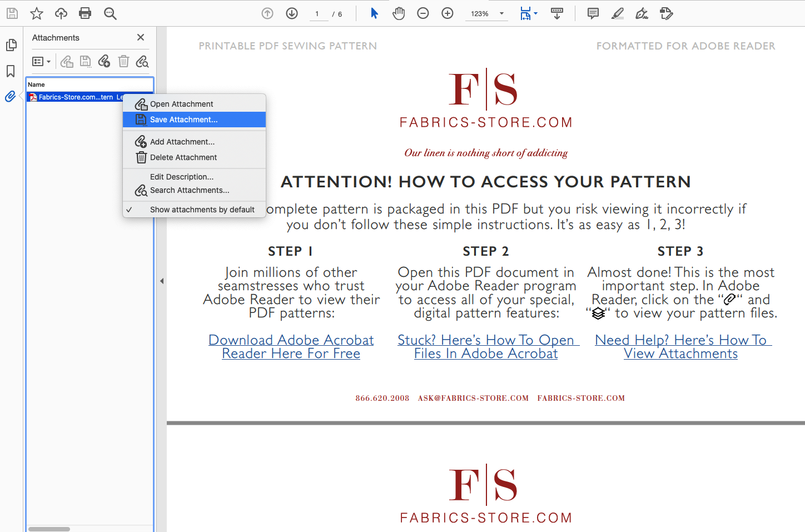Choose Open Attachment from context menu
The image size is (805, 532).
pyautogui.click(x=194, y=104)
